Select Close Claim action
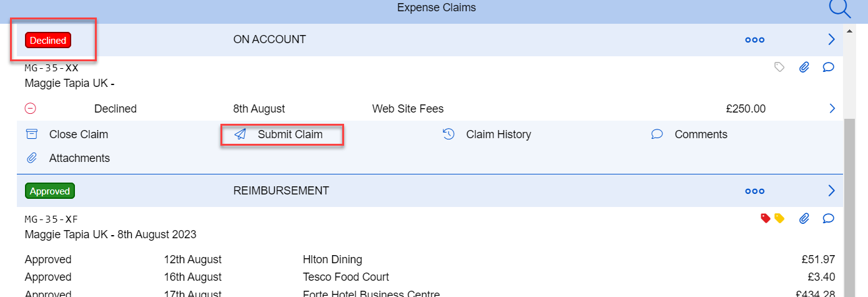The width and height of the screenshot is (868, 297). 79,134
